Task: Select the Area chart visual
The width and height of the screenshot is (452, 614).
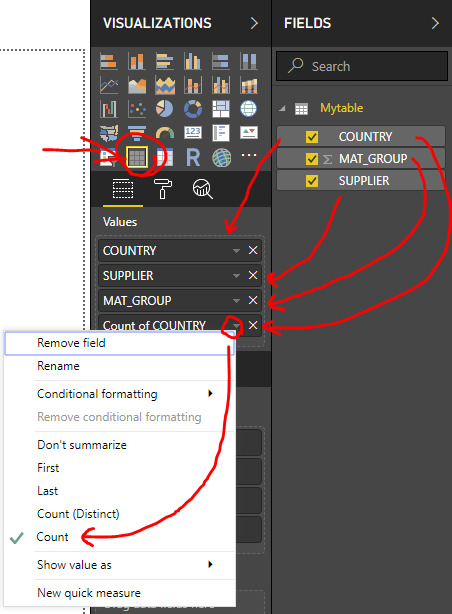Action: pyautogui.click(x=137, y=85)
